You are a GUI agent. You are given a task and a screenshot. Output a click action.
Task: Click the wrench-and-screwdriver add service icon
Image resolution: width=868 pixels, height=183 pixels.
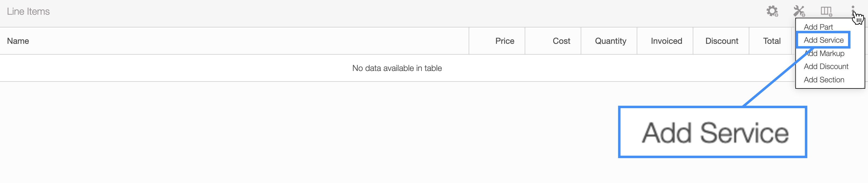[x=799, y=11]
